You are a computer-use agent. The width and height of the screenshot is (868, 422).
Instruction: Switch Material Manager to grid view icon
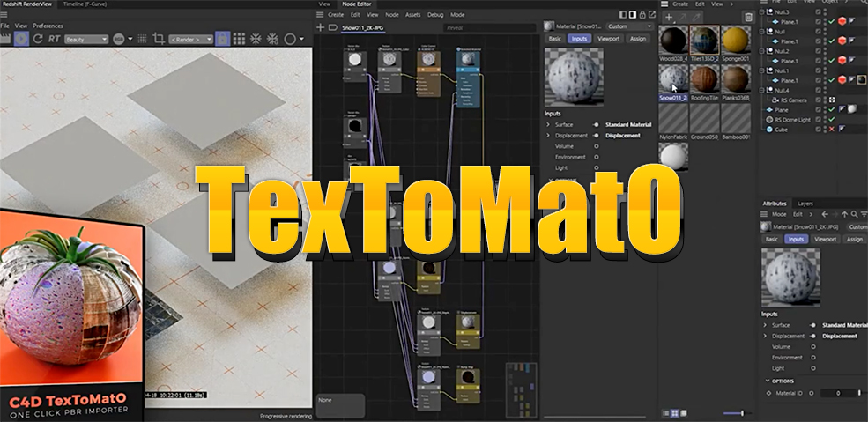click(x=675, y=413)
